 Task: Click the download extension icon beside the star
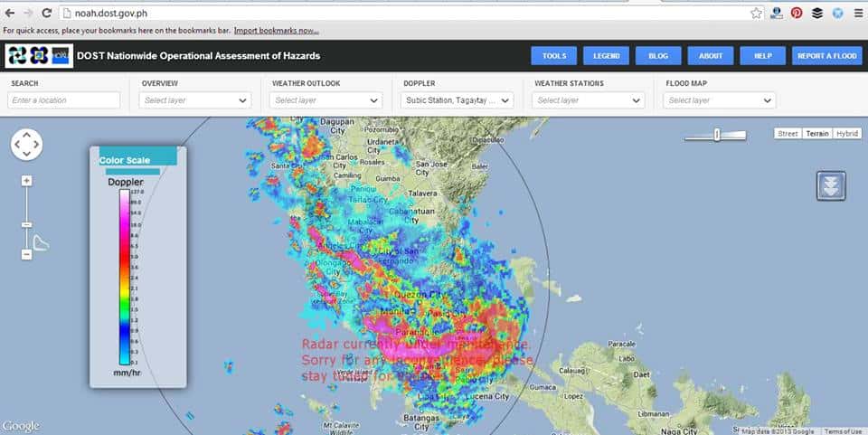(777, 13)
